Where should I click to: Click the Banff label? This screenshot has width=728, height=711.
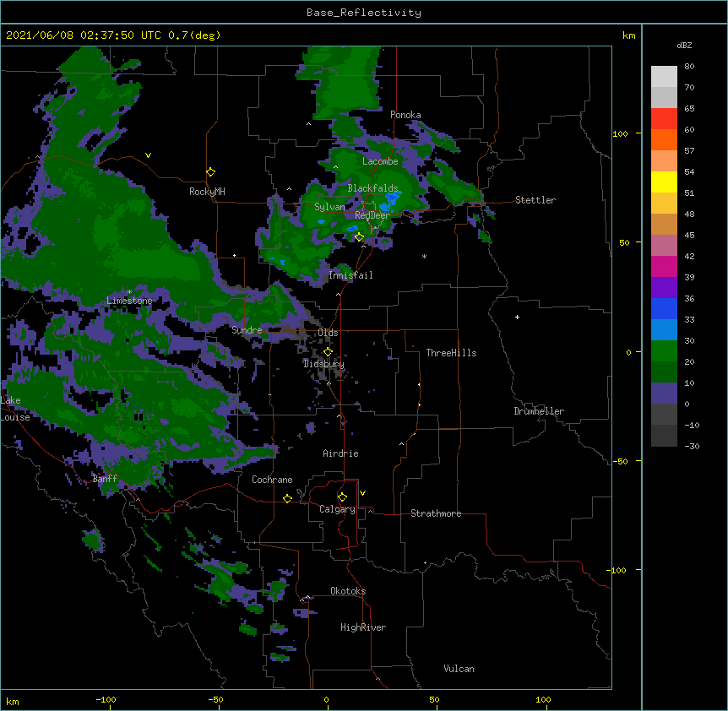105,479
